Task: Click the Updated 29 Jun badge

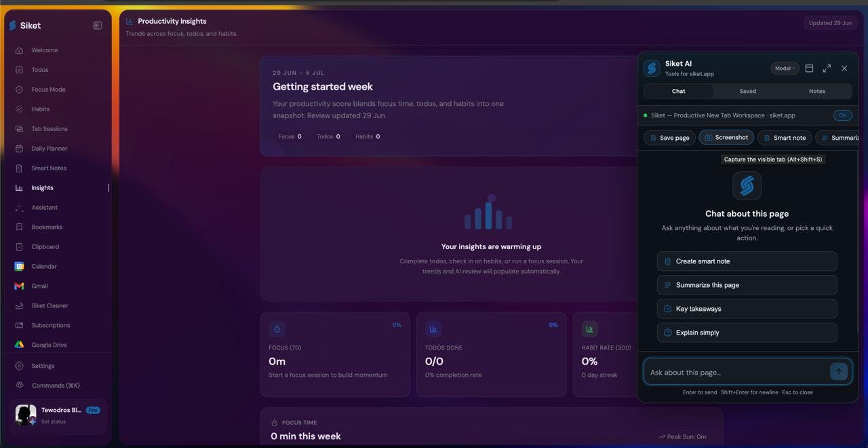Action: [830, 23]
